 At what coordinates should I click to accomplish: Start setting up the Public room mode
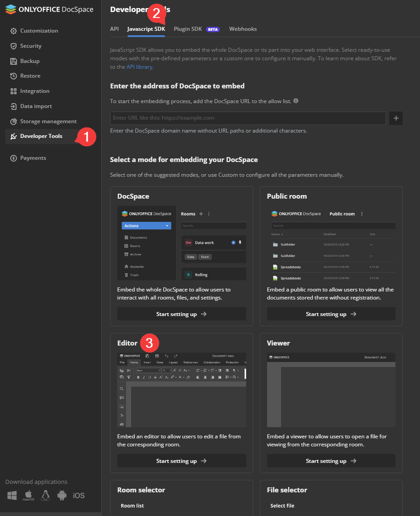(x=331, y=314)
